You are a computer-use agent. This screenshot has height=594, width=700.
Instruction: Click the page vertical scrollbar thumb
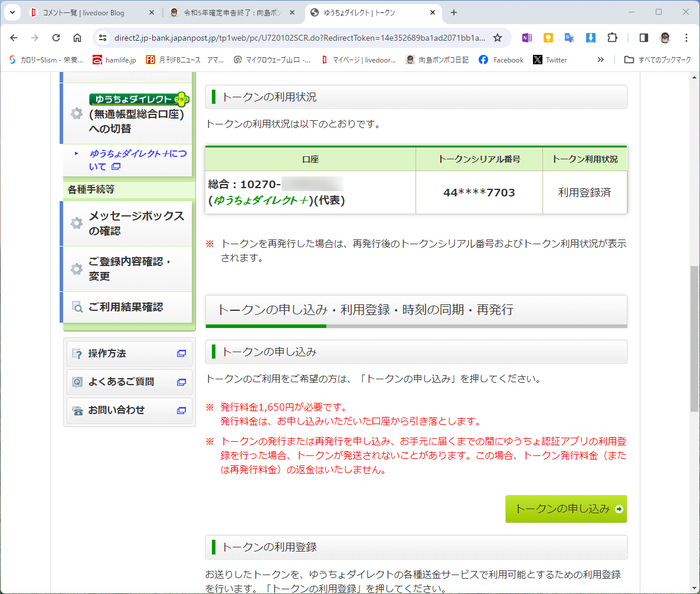(x=694, y=338)
